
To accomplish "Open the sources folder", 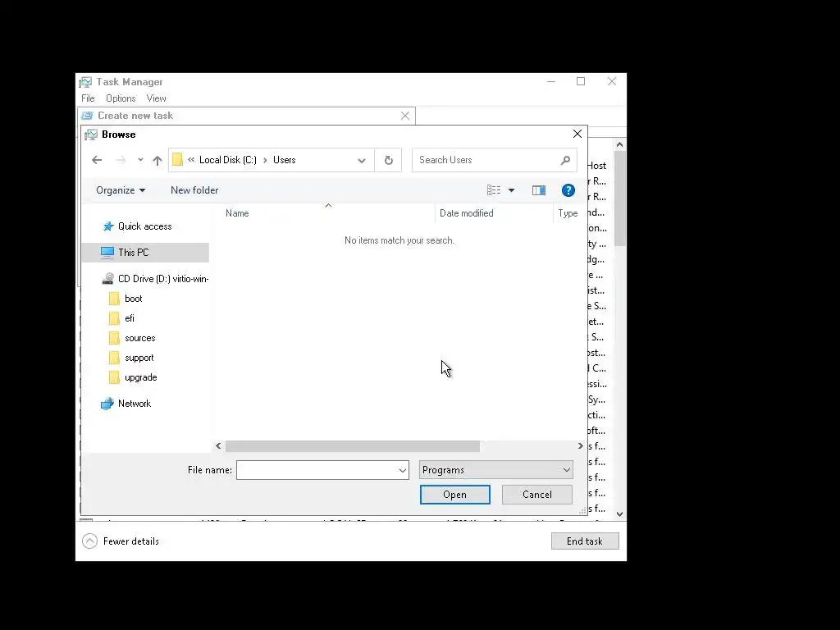I will pos(139,338).
